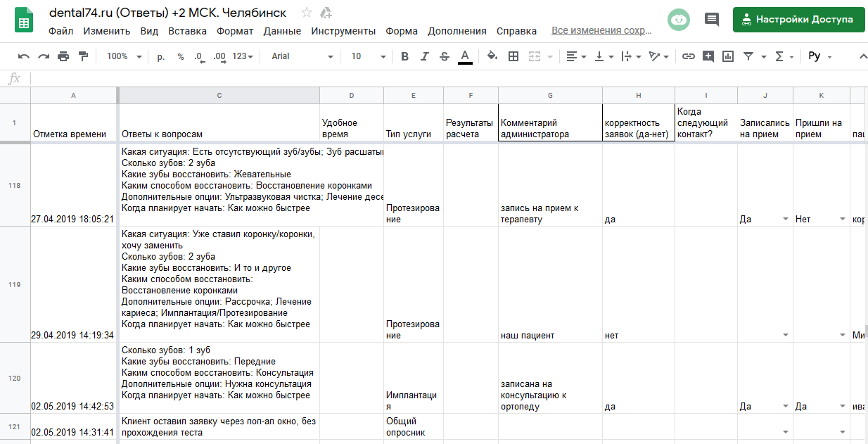Open text wrapping options
Screen dimensions: 868x444
(x=630, y=56)
